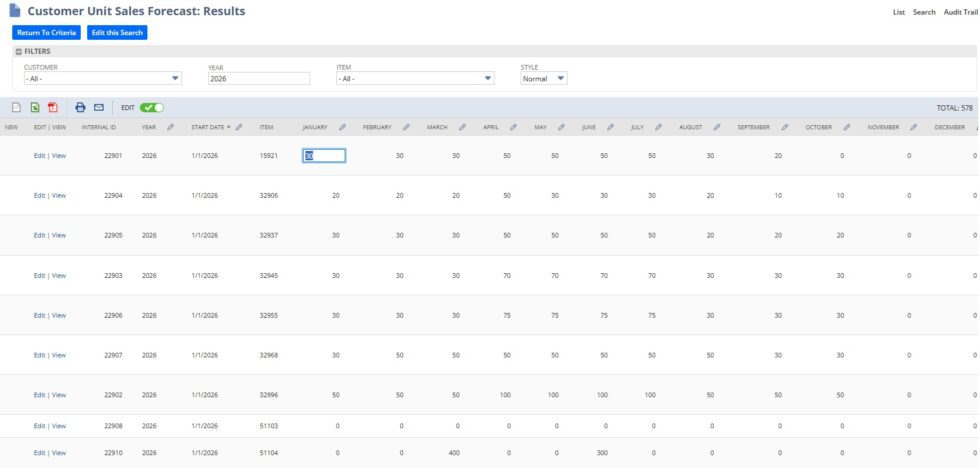Click pencil icon next to January column
980x468 pixels.
(x=343, y=127)
